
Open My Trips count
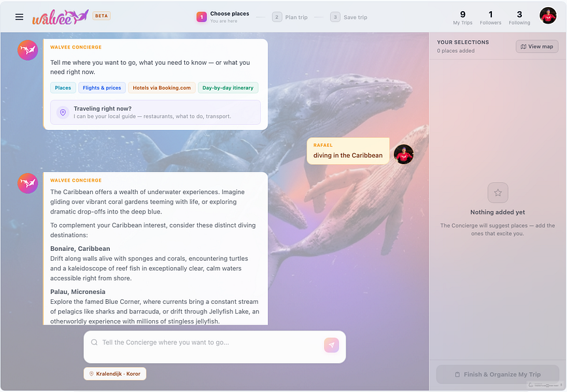coord(462,18)
